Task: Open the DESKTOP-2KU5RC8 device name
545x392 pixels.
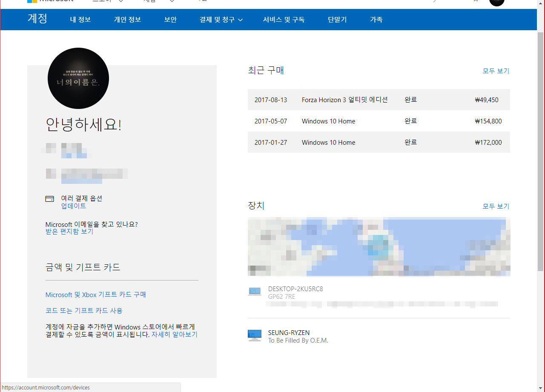Action: [x=295, y=289]
